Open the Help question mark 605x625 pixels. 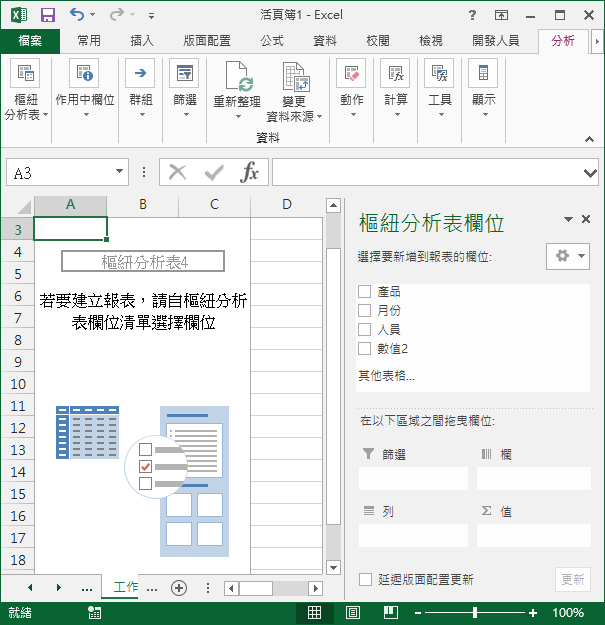472,15
